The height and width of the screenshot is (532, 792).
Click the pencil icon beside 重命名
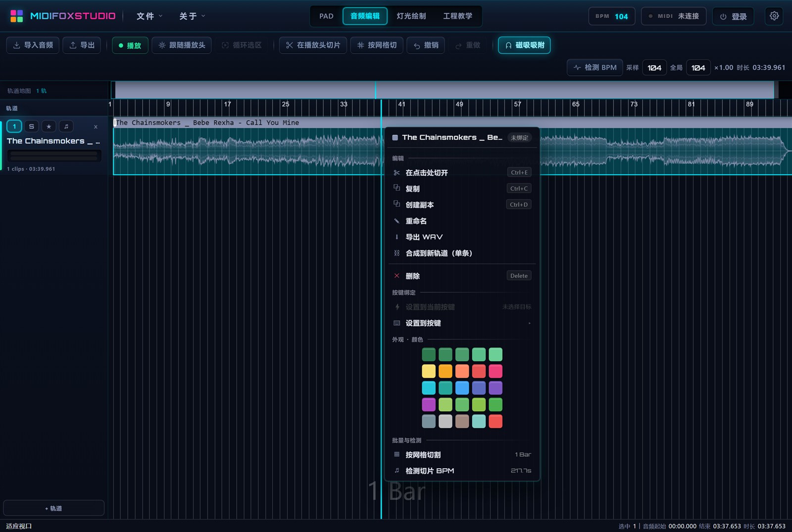[x=396, y=221]
